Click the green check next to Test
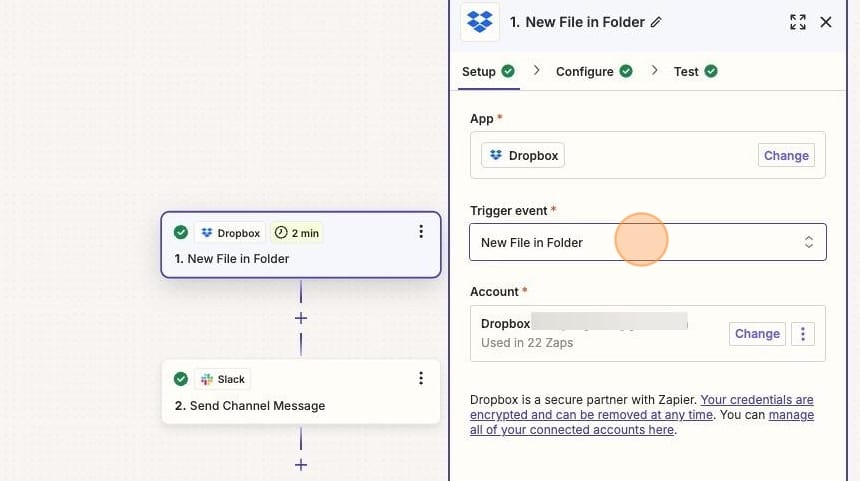Viewport: 860px width, 481px height. tap(711, 71)
